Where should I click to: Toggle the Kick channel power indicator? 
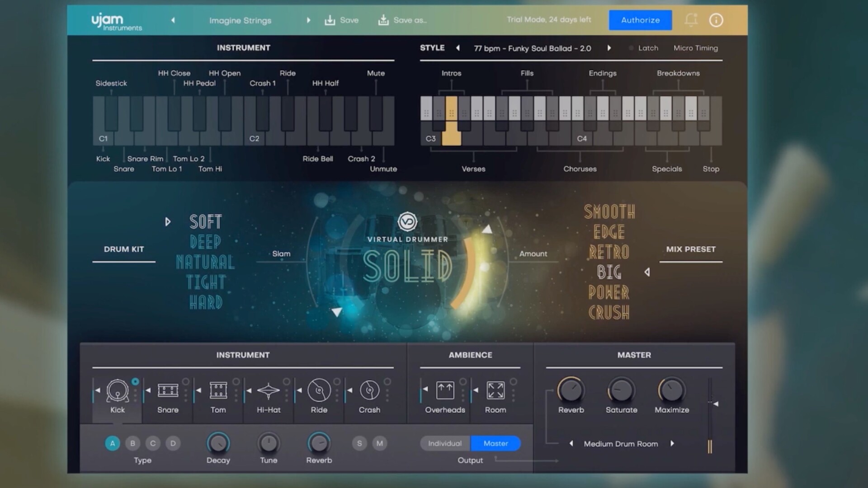pos(135,382)
